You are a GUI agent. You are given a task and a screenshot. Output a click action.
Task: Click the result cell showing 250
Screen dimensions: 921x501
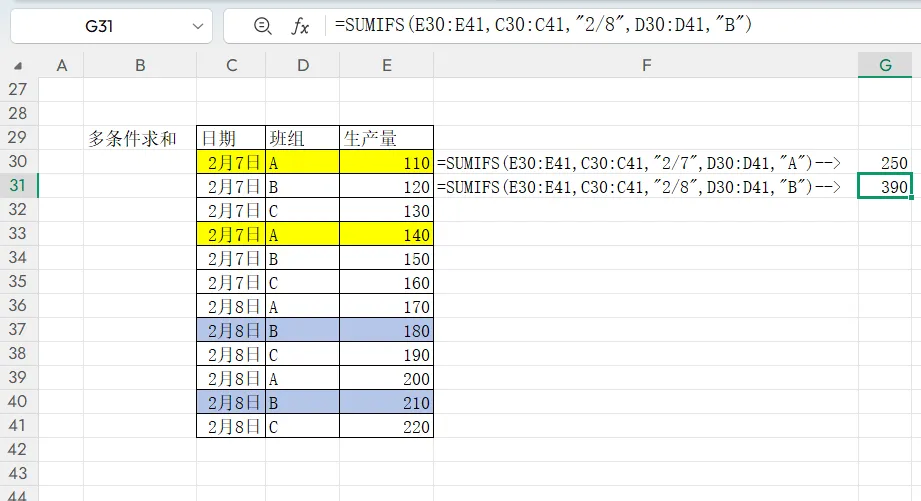coord(885,162)
